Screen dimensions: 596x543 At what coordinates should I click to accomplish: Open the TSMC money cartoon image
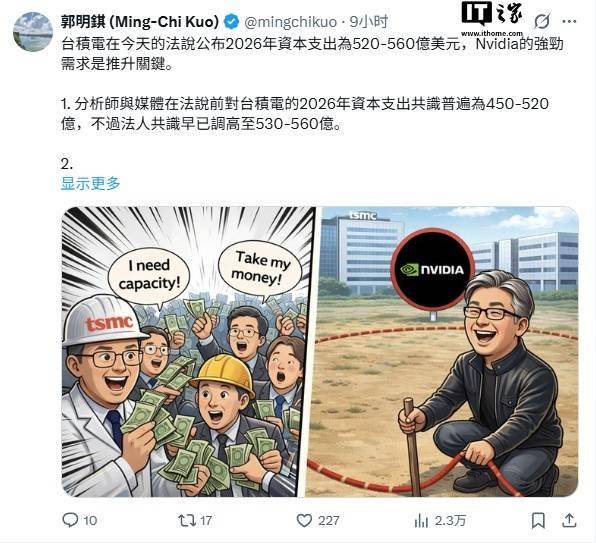[188, 351]
